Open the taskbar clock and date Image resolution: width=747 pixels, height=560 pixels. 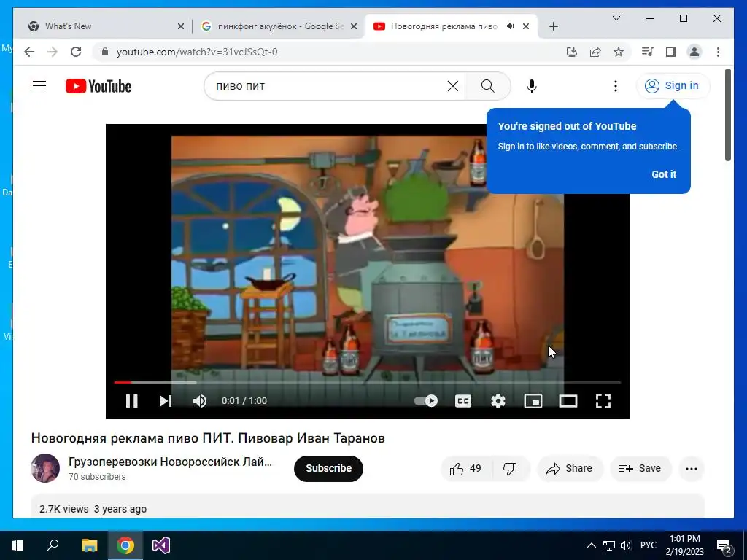[685, 545]
